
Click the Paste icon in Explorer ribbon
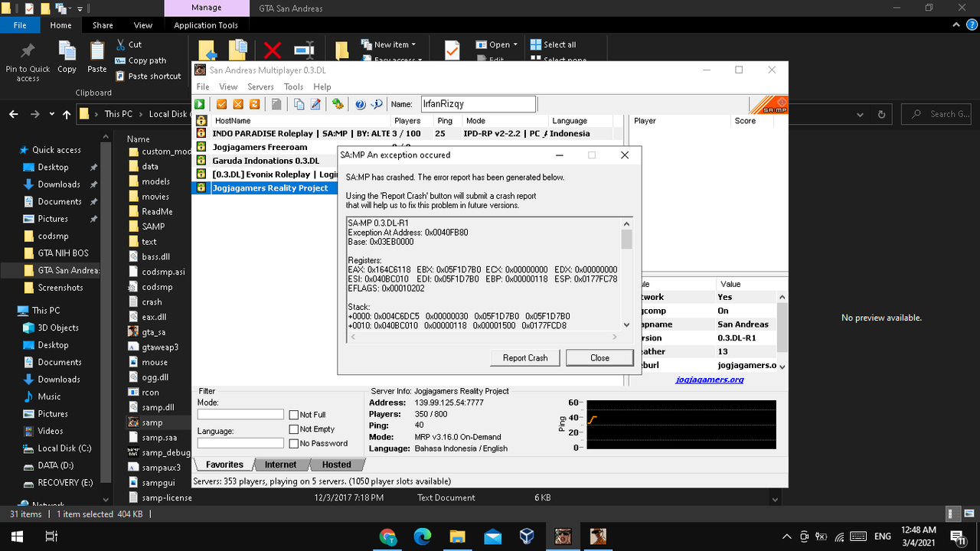[97, 58]
